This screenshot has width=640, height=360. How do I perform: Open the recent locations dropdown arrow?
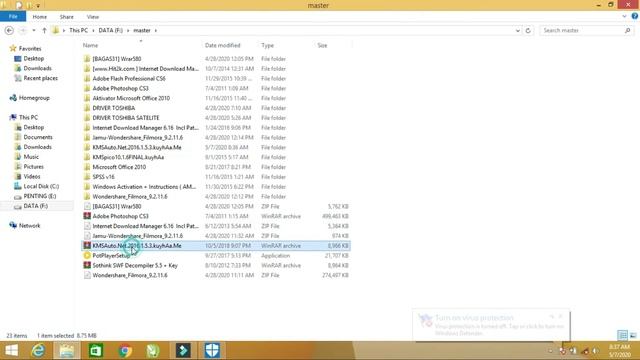tap(34, 31)
